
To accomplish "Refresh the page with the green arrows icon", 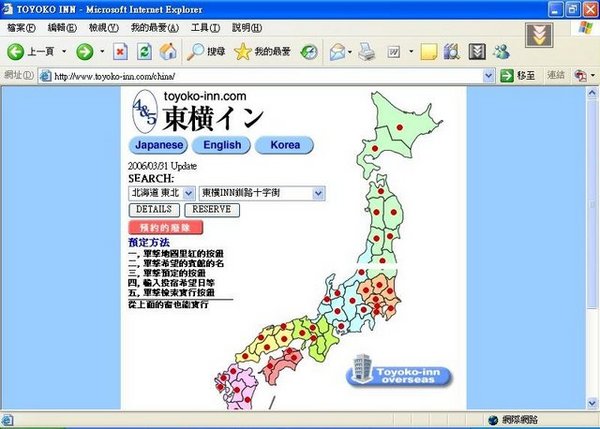I will tap(144, 52).
